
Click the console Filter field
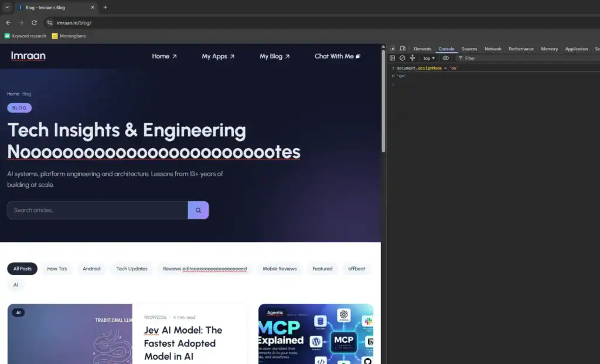pos(528,58)
